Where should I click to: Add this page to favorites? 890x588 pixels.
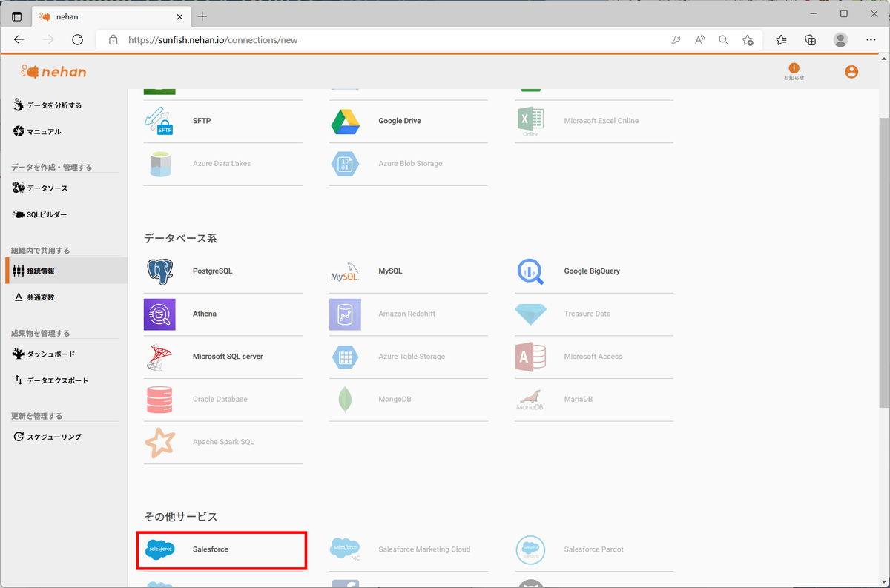748,40
